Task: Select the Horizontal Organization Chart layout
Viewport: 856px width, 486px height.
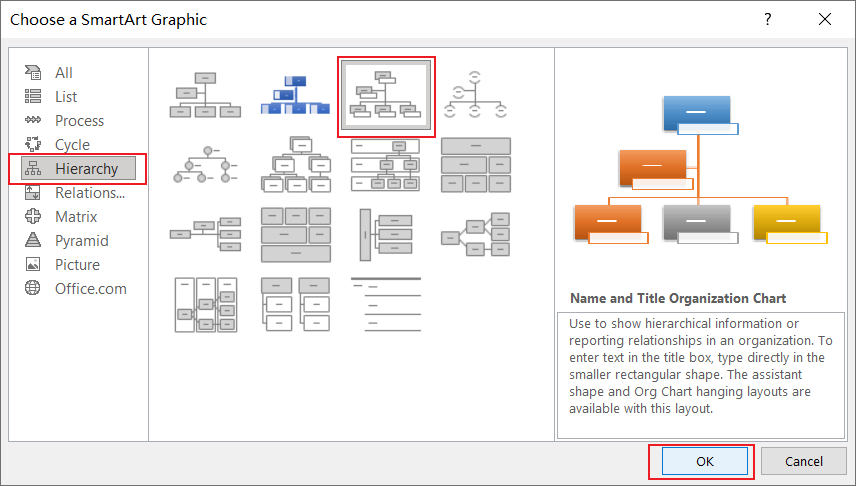Action: tap(205, 235)
